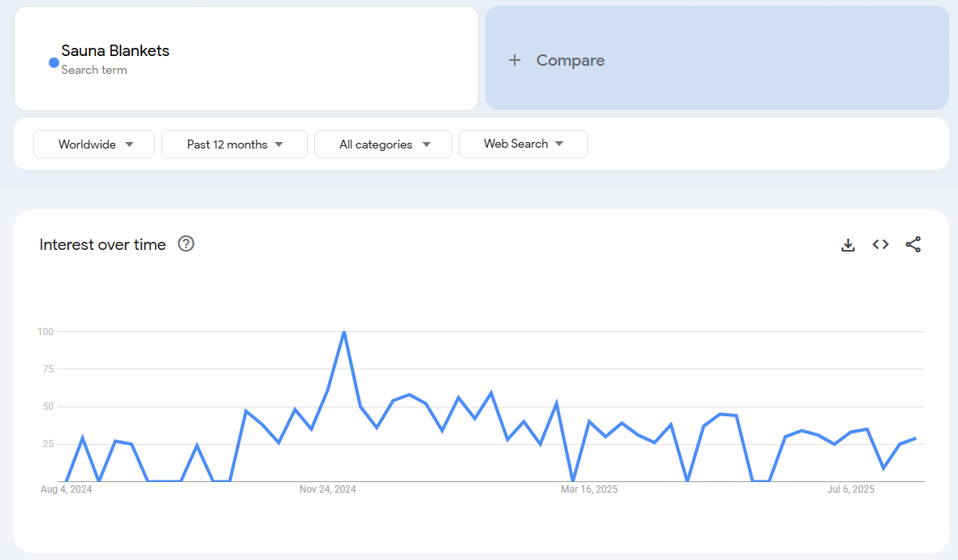Click the Interest over time heading
Viewport: 958px width, 560px height.
pyautogui.click(x=102, y=244)
